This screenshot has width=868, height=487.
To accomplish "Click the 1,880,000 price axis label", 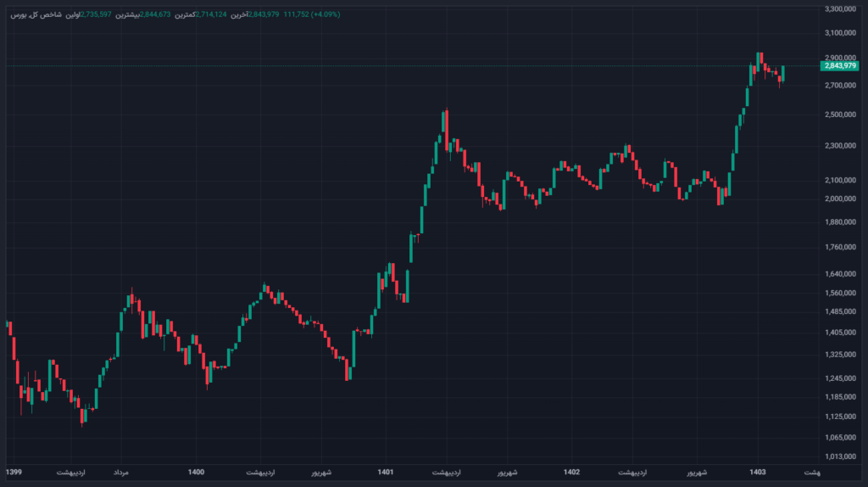I will [x=840, y=222].
